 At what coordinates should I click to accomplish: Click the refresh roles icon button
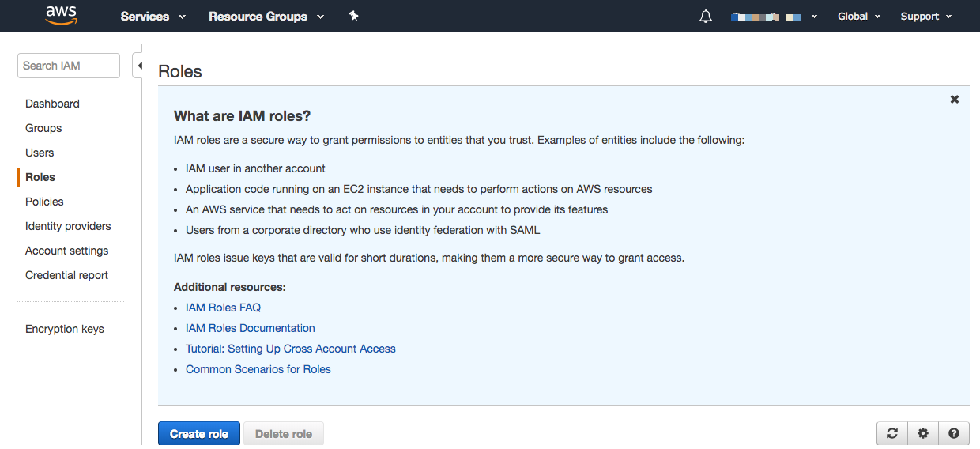(892, 433)
